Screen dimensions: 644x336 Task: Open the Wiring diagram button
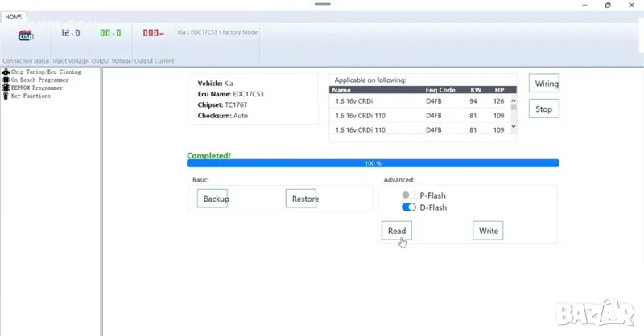[x=543, y=84]
